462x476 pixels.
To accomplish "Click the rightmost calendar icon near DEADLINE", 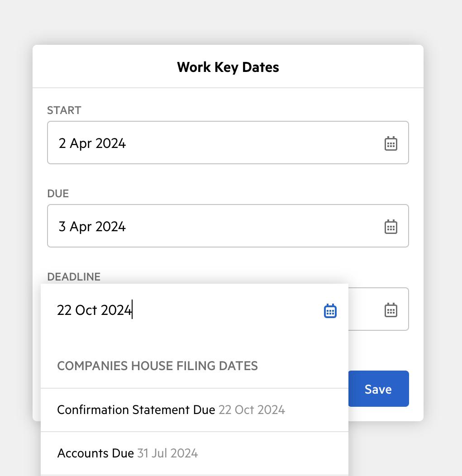I will click(391, 309).
